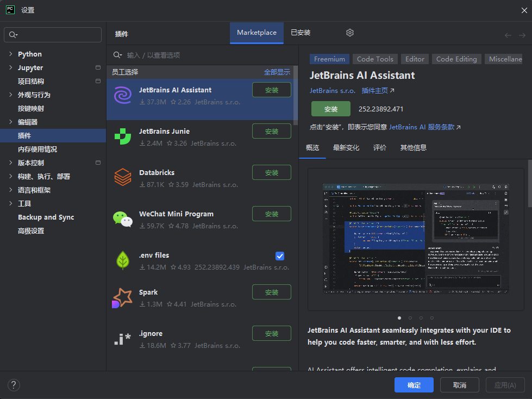Confirm with the 确定 button
The width and height of the screenshot is (532, 399).
414,385
